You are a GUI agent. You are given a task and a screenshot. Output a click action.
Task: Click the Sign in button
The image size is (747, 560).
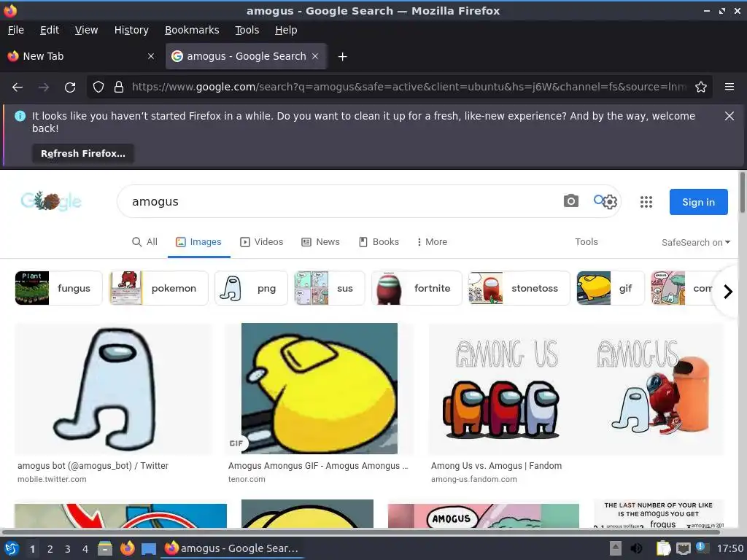[698, 202]
